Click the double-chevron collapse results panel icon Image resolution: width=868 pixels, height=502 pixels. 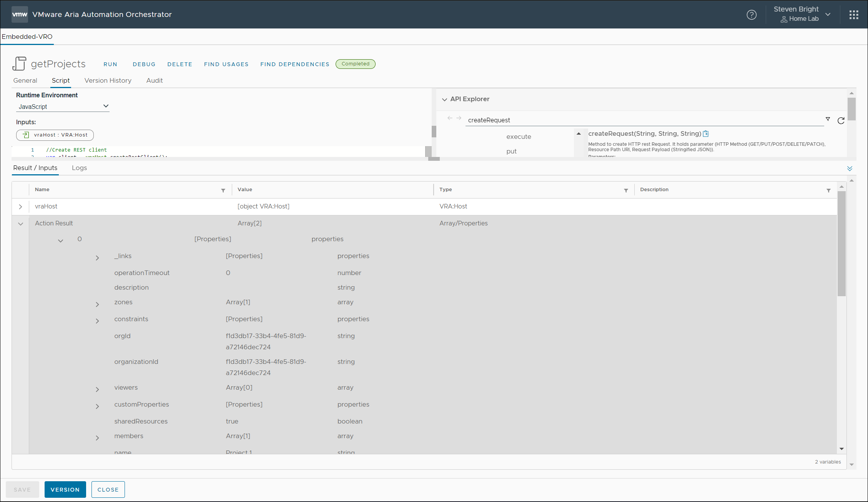850,168
